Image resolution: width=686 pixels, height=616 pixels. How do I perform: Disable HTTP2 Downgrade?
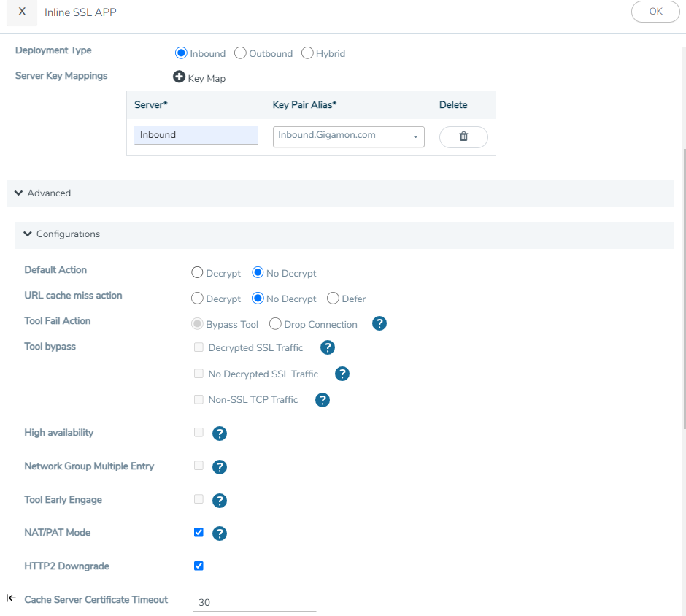[x=199, y=566]
